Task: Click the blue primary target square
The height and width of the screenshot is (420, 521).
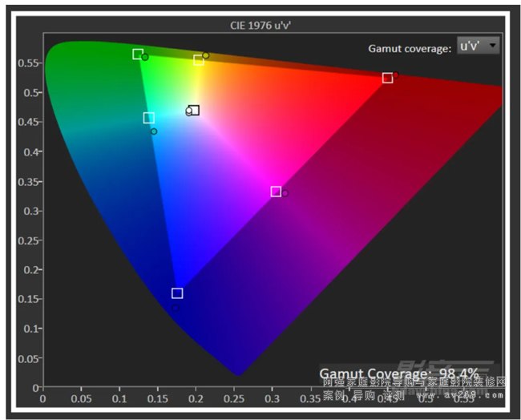Action: tap(177, 293)
